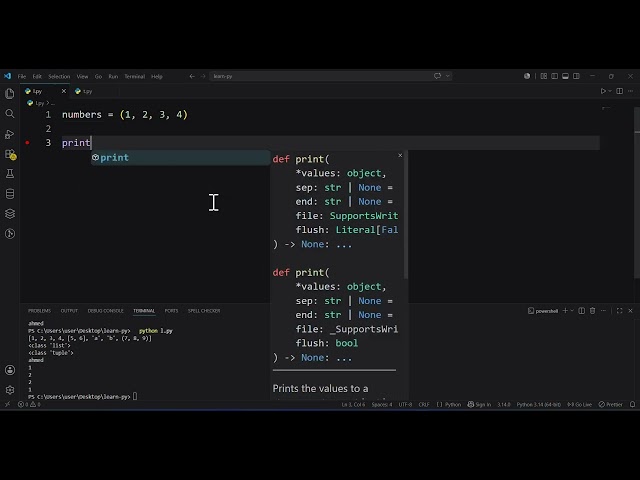
Task: Click the remote window icon in status bar
Action: tap(7, 404)
